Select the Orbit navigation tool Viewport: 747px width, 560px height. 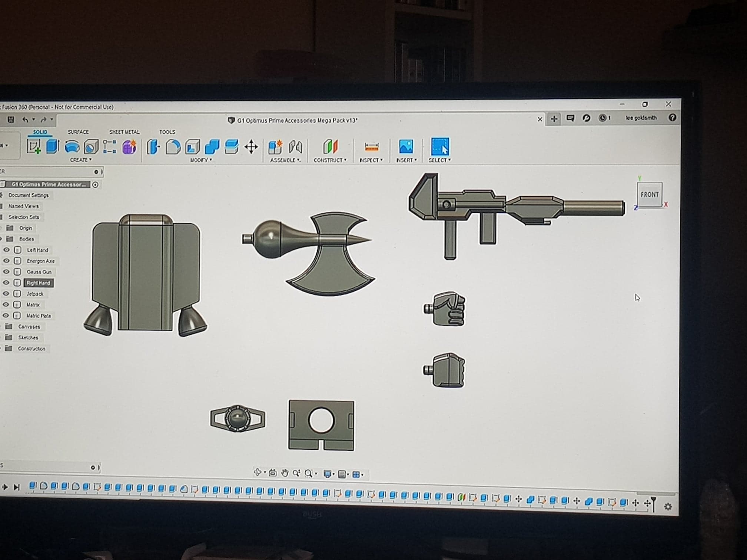(x=258, y=472)
